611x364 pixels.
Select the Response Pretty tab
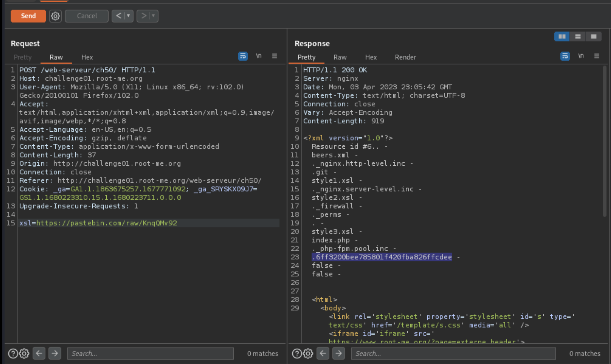[x=306, y=57]
